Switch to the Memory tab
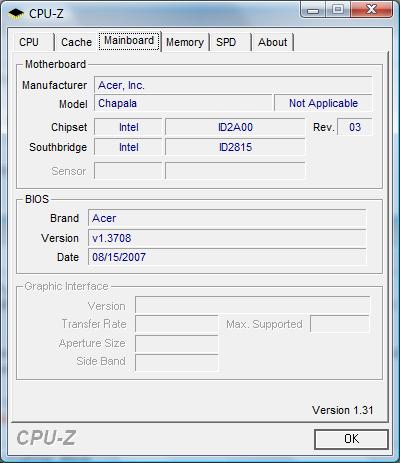Image resolution: width=400 pixels, height=463 pixels. point(185,42)
